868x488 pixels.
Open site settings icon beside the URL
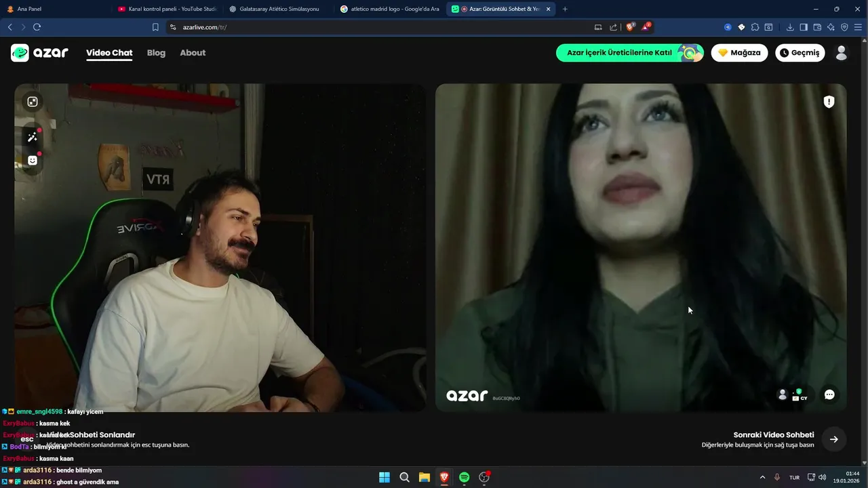click(x=173, y=27)
